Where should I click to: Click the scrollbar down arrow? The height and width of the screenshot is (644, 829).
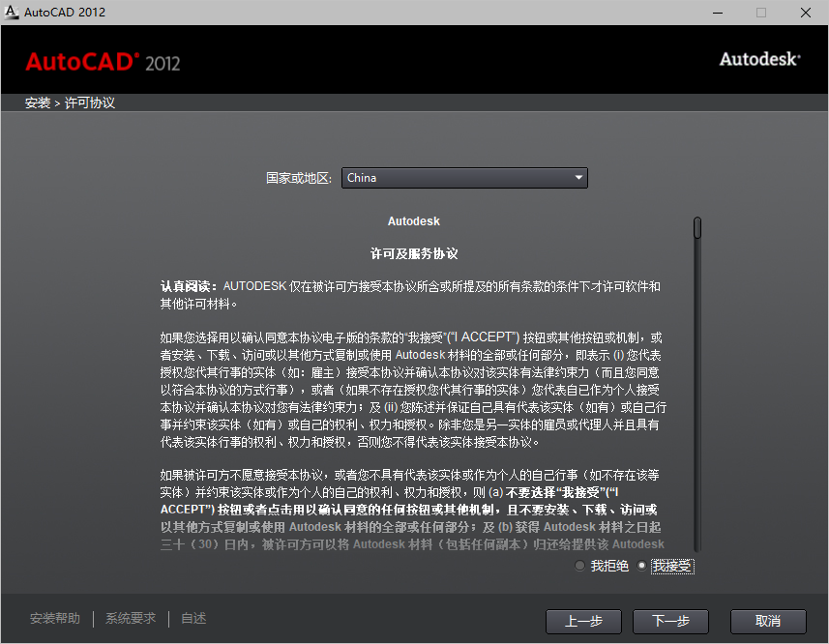point(696,547)
